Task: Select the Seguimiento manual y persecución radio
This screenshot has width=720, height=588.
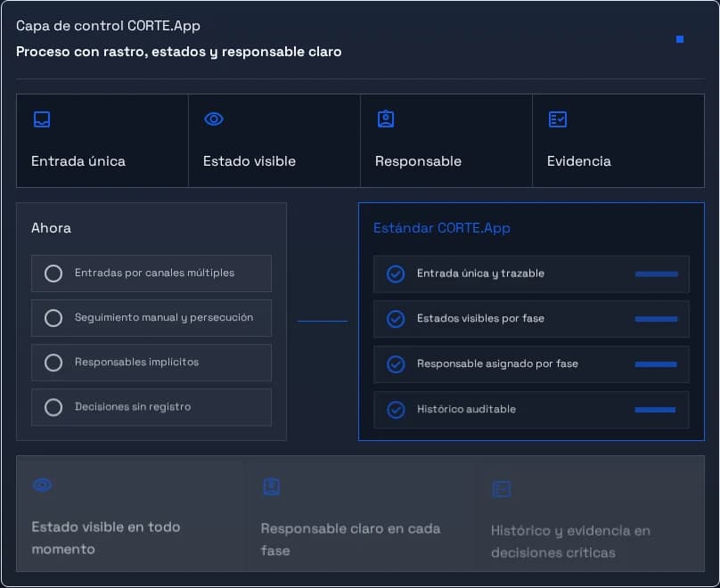Action: [53, 318]
